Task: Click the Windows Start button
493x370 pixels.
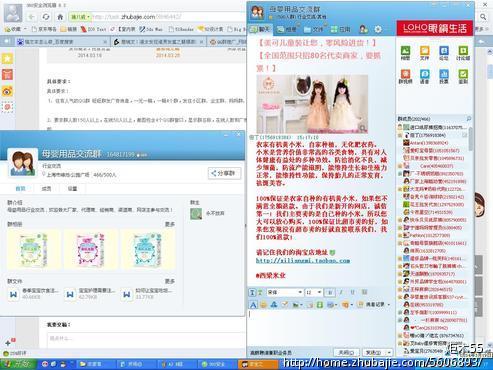Action: (18, 365)
